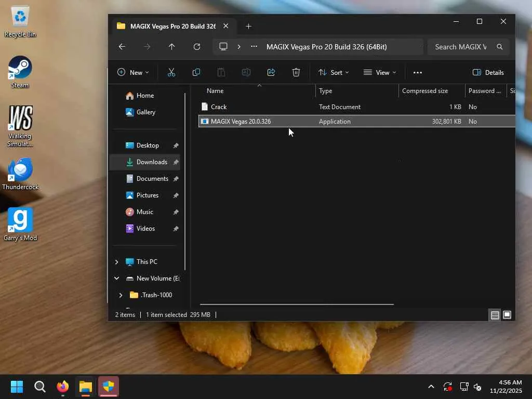Screen dimensions: 532x399
Task: Click the Password column header
Action: point(485,91)
